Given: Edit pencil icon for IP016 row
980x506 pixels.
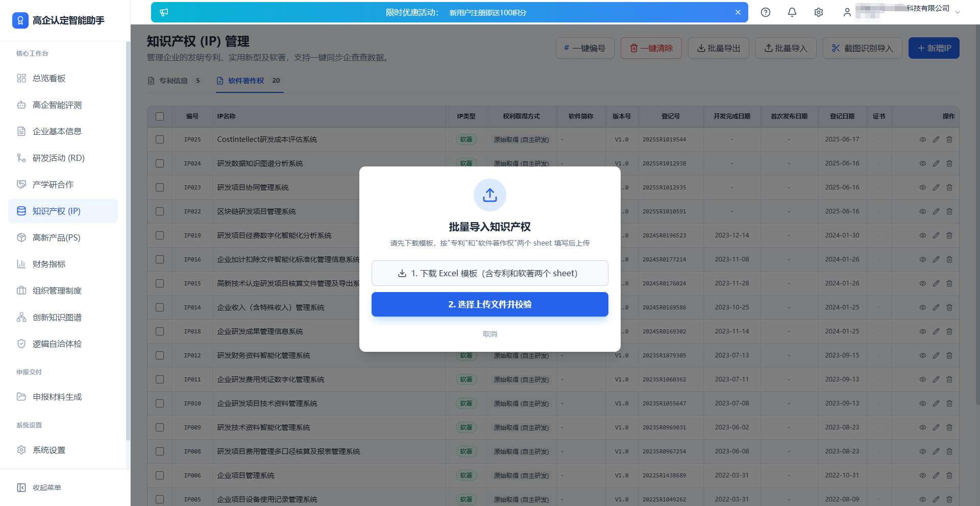Looking at the screenshot, I should pyautogui.click(x=936, y=259).
